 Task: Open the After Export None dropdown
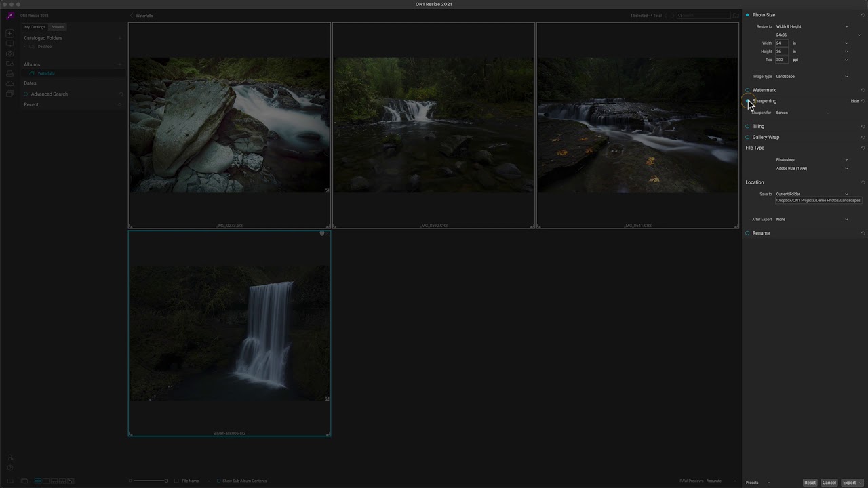pyautogui.click(x=812, y=220)
